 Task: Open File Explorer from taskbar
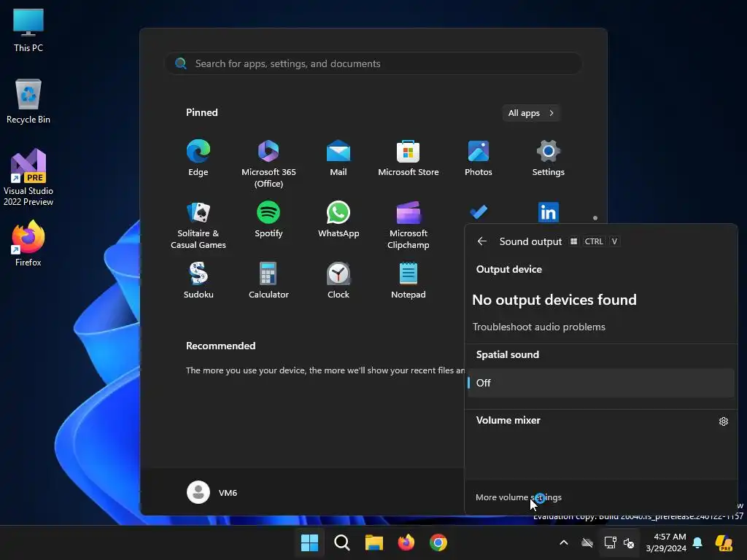(x=374, y=542)
